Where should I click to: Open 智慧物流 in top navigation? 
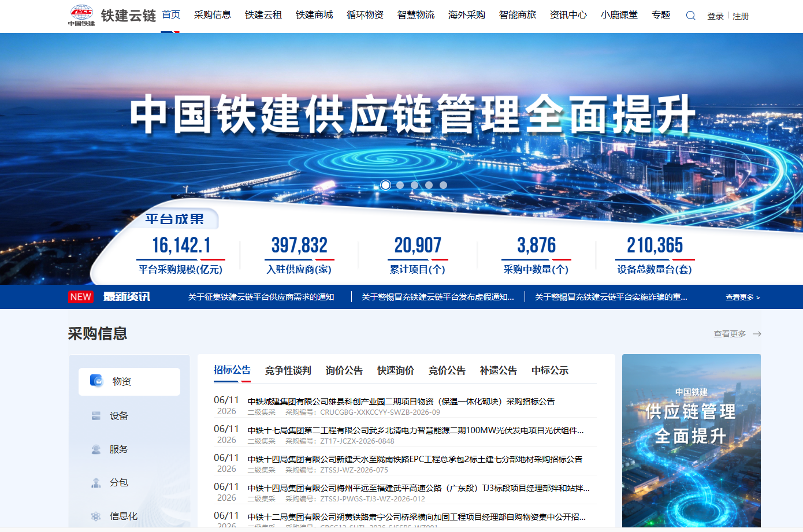point(416,15)
